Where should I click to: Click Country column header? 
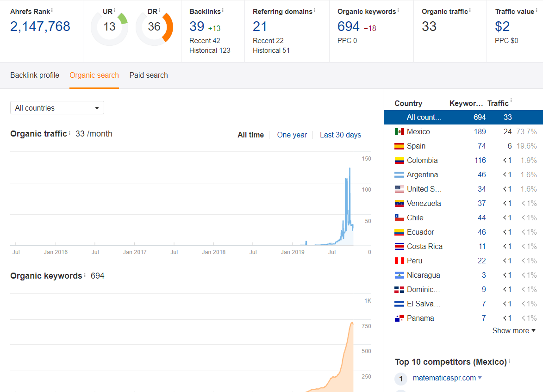(408, 103)
